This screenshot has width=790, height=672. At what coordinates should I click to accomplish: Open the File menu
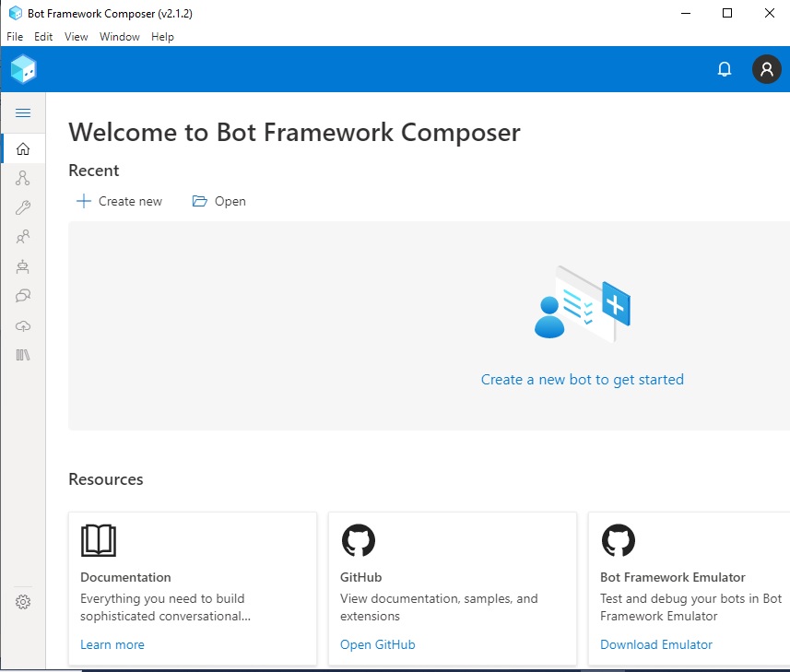click(15, 37)
